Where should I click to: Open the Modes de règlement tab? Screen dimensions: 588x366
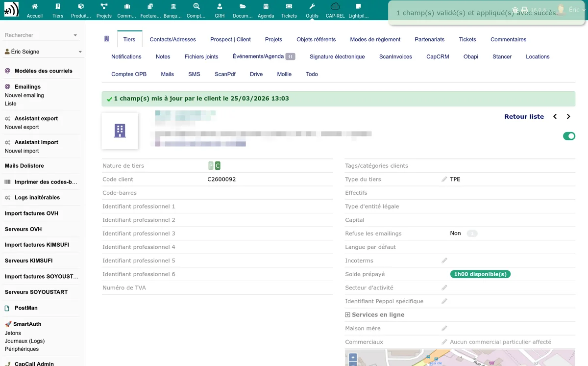[375, 39]
